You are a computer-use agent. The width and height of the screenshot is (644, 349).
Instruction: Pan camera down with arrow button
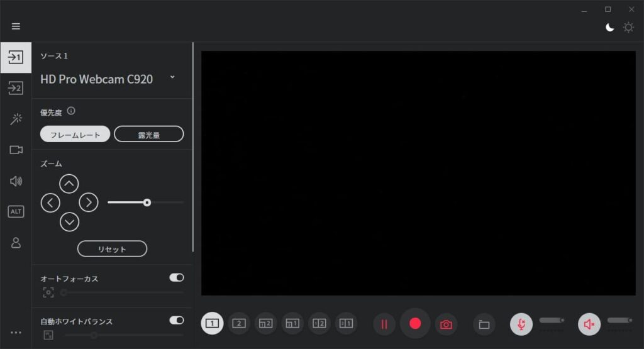[69, 222]
